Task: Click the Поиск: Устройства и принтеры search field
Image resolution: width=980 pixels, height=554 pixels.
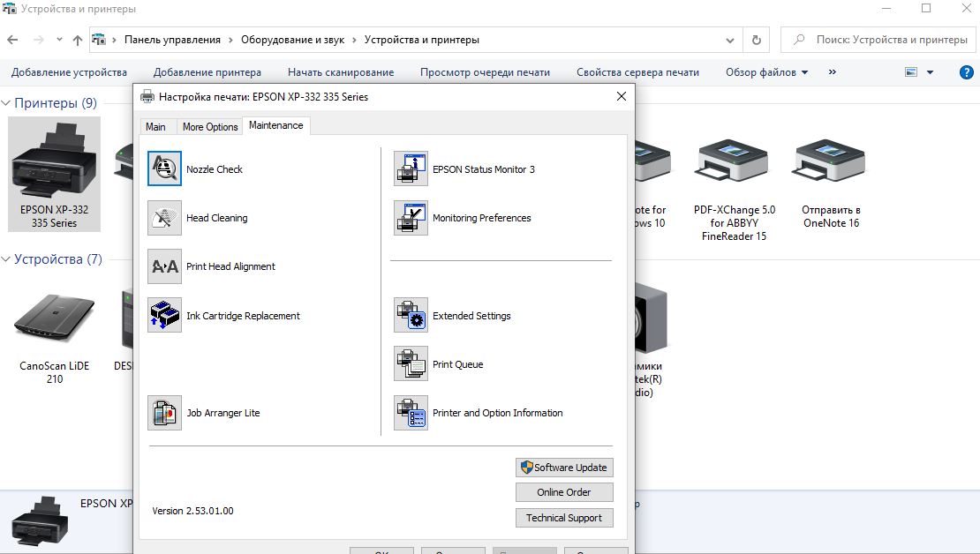Action: [x=878, y=40]
